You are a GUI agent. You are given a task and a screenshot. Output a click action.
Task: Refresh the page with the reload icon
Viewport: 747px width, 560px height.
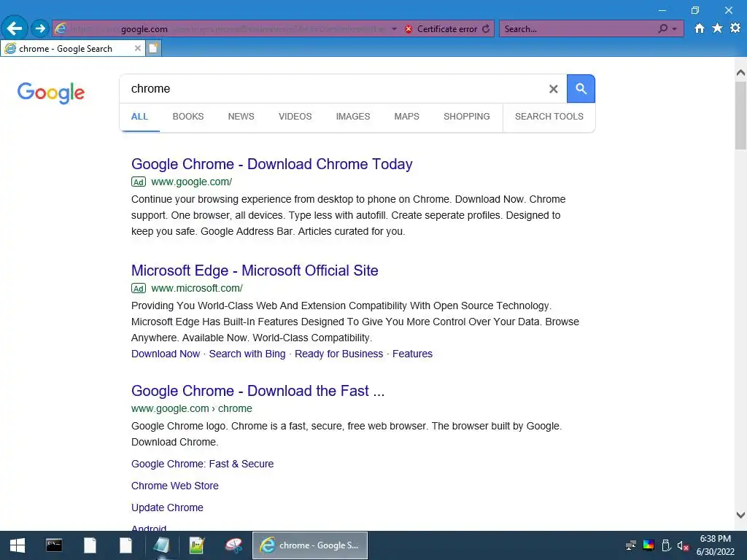[486, 29]
